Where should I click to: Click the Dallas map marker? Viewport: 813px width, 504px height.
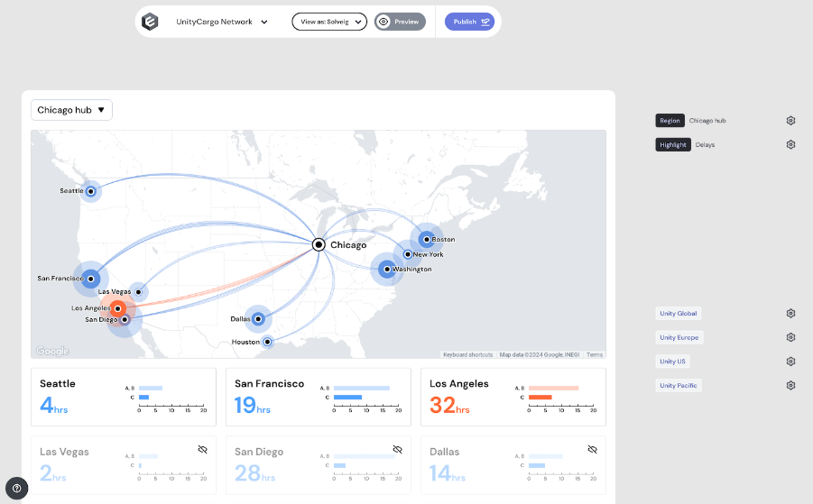pyautogui.click(x=258, y=319)
